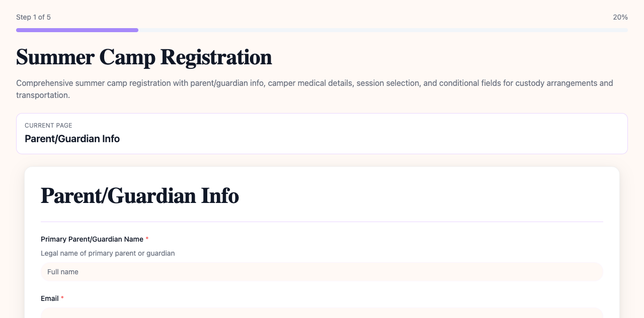Click the "Full name" placeholder text
The image size is (644, 318).
click(x=63, y=272)
